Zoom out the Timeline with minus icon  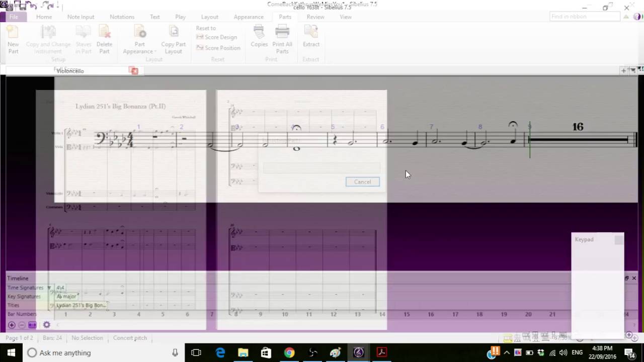[22, 325]
